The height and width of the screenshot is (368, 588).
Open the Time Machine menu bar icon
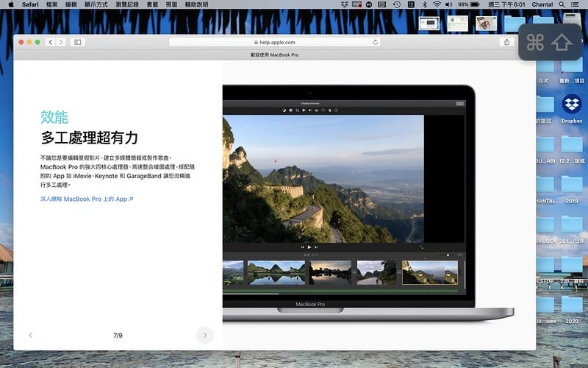[x=397, y=4]
